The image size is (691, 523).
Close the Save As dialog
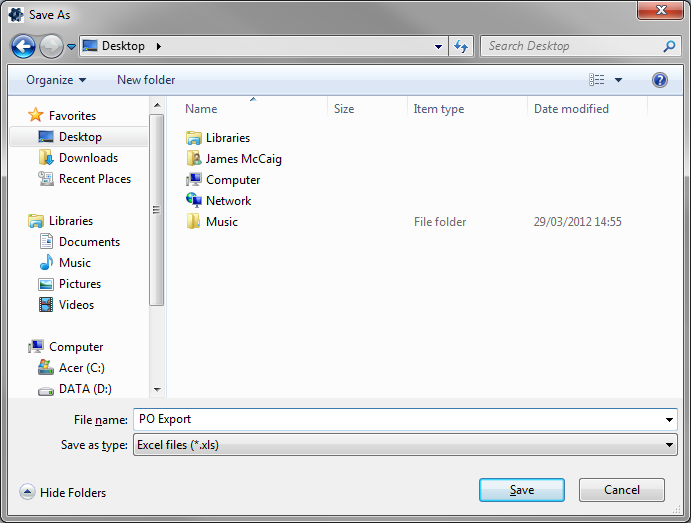point(660,10)
